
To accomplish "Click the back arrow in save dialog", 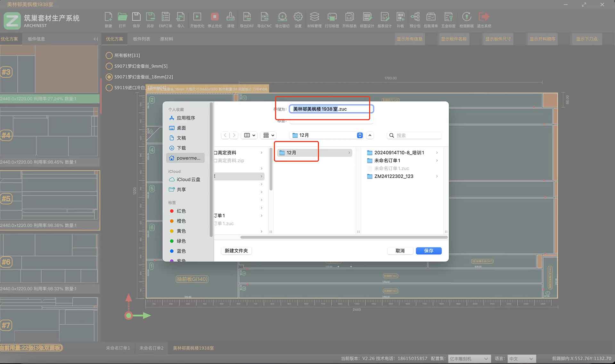I will 225,135.
